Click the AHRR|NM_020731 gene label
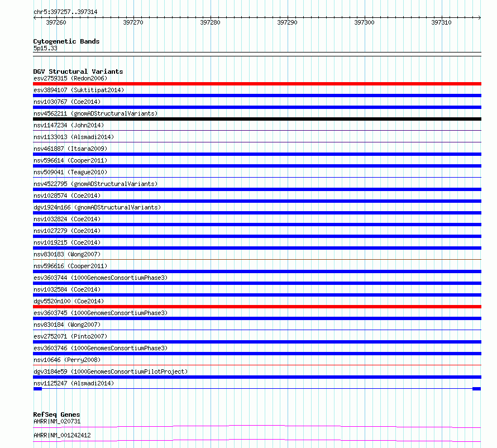The width and height of the screenshot is (497, 448). pos(57,421)
